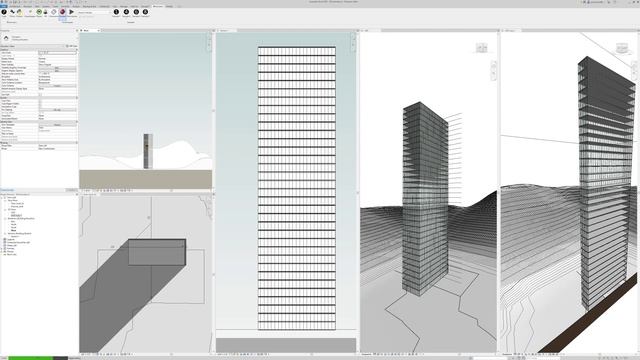Click the ViewCube in the rightmost 3D view

pos(621,49)
